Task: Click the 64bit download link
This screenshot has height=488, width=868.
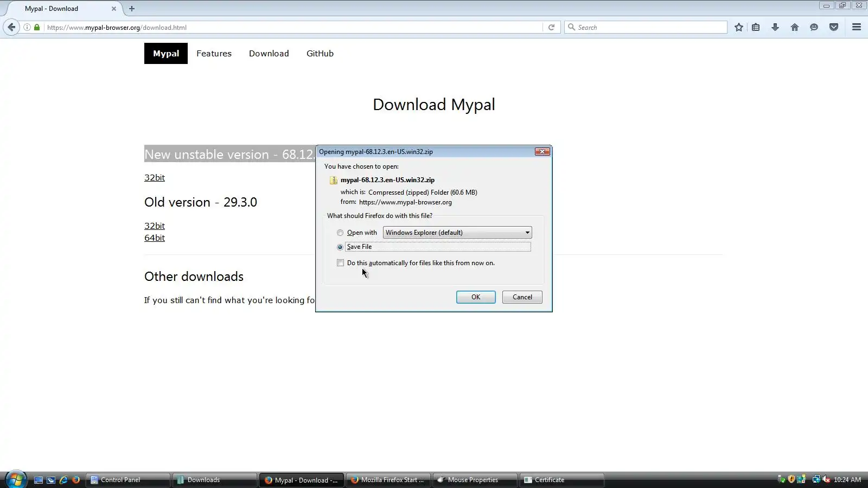Action: (155, 237)
